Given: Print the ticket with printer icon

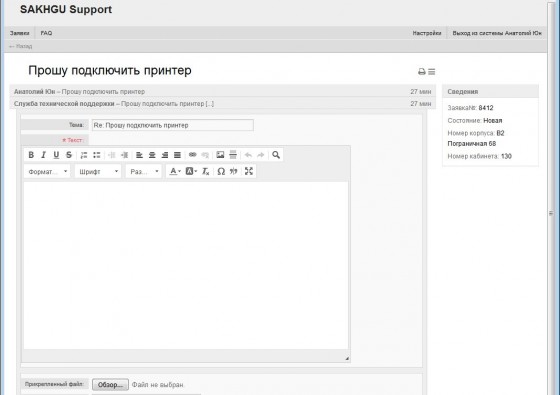Looking at the screenshot, I should point(422,72).
